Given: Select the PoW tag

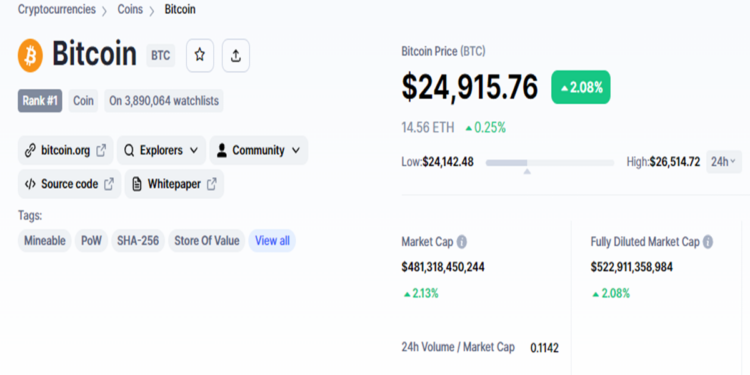Looking at the screenshot, I should click(x=91, y=241).
